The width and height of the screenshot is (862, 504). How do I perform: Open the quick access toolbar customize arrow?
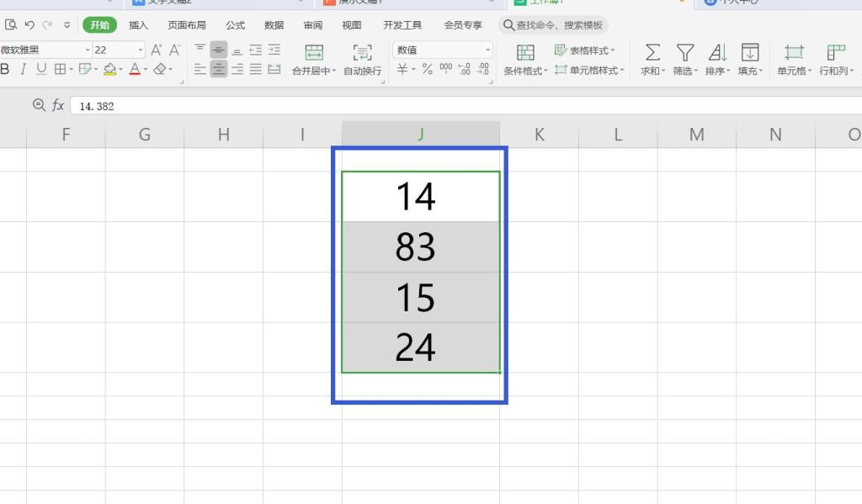(x=67, y=25)
